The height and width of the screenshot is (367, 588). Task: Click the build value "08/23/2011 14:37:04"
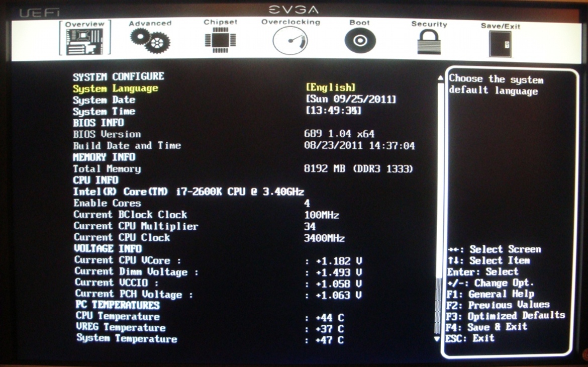click(360, 145)
